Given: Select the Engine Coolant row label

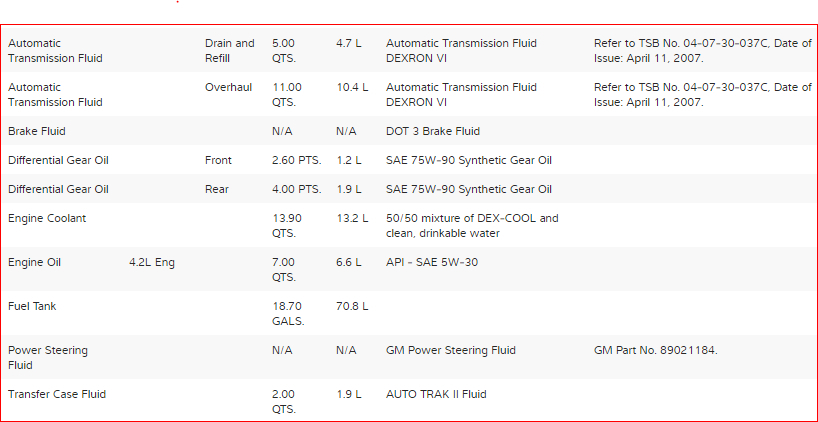Looking at the screenshot, I should tap(47, 218).
